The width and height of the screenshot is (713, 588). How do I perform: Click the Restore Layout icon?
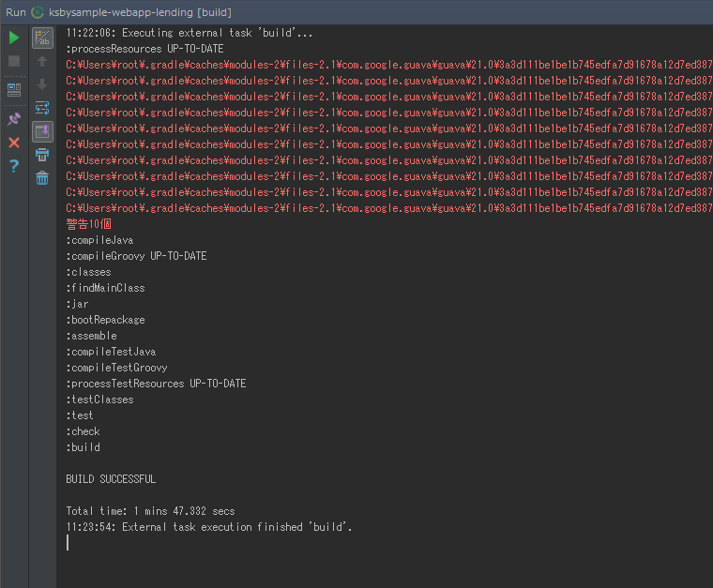click(x=14, y=90)
